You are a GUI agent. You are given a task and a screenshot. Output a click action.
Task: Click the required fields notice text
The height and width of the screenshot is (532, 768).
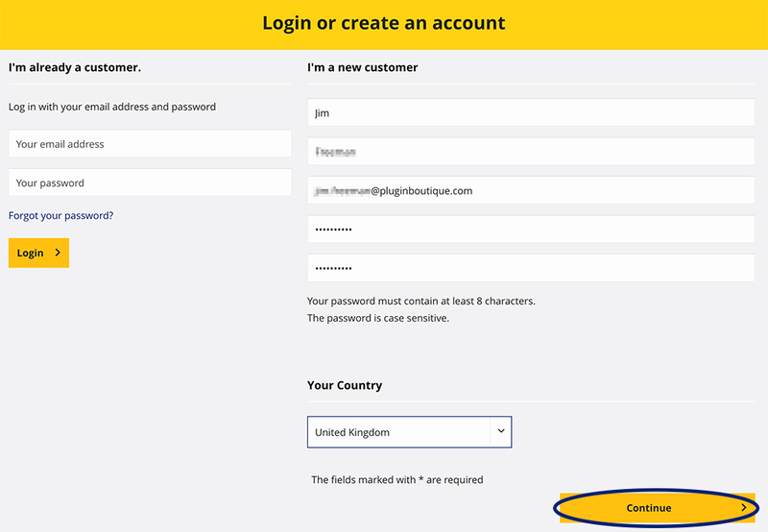pyautogui.click(x=397, y=479)
